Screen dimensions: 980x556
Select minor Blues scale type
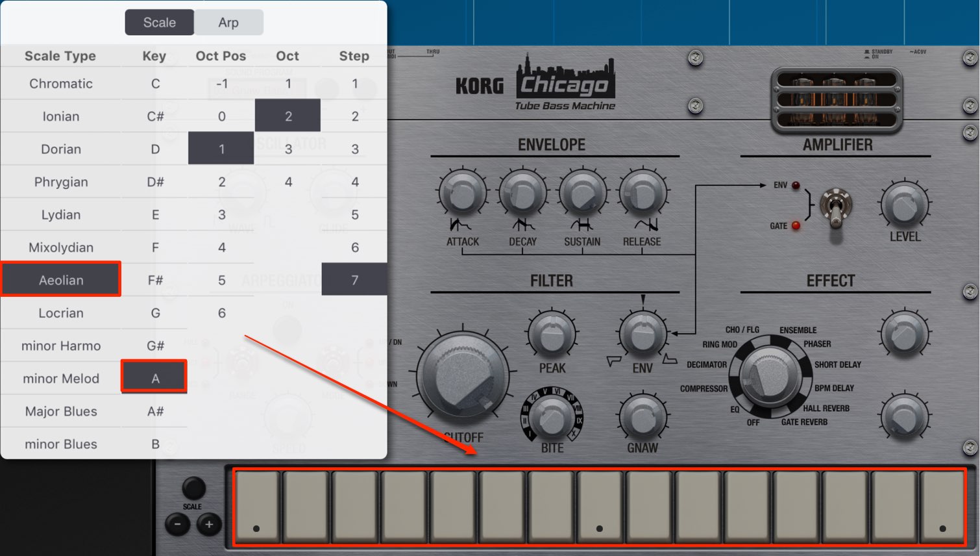tap(61, 444)
